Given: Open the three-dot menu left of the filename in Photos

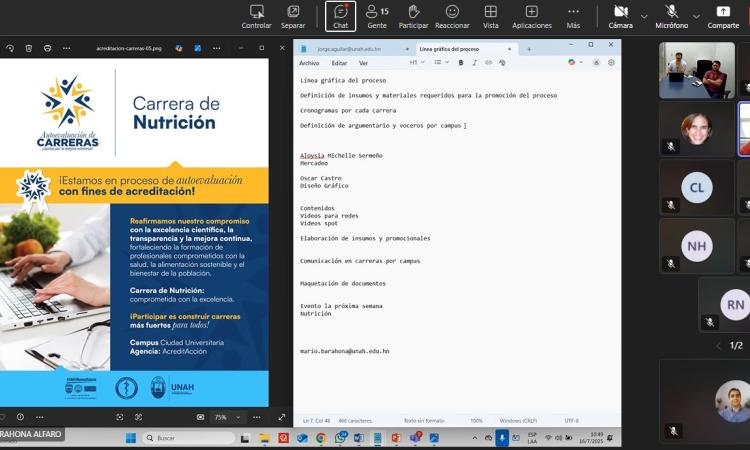Looking at the screenshot, I should (x=66, y=48).
